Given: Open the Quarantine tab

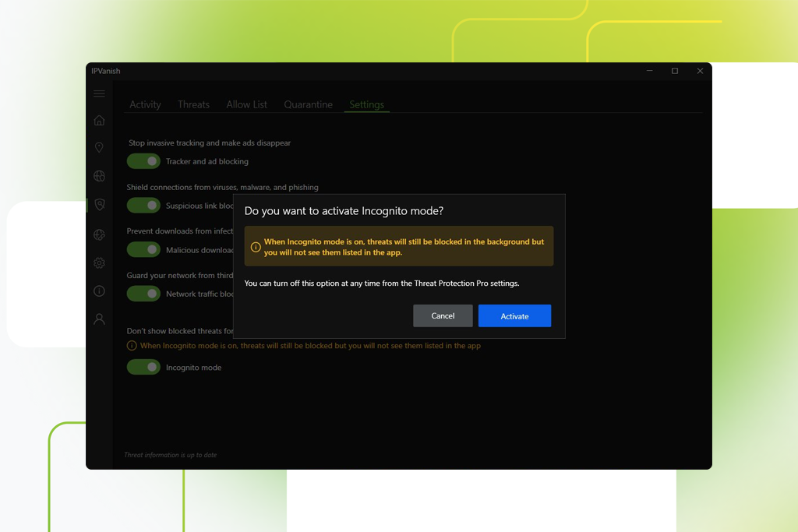Looking at the screenshot, I should [308, 104].
